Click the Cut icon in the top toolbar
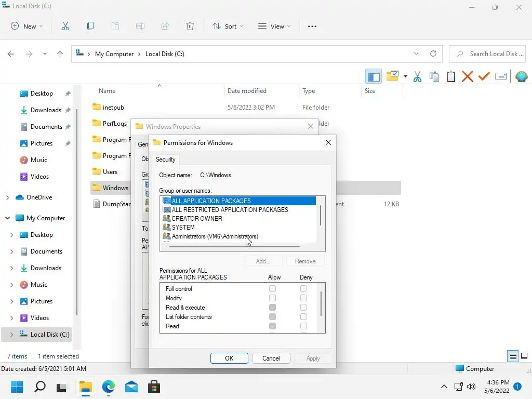Image resolution: width=532 pixels, height=399 pixels. point(65,26)
